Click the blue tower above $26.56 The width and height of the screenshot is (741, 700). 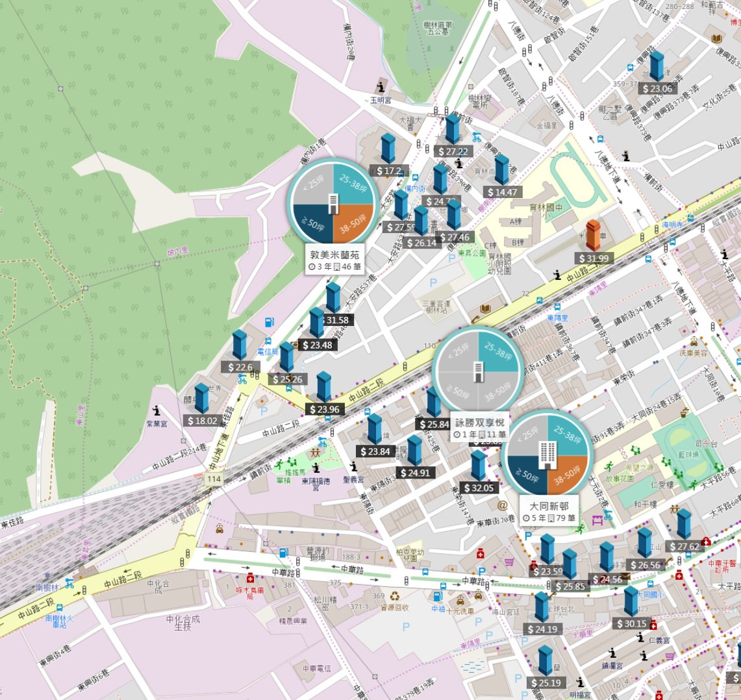pyautogui.click(x=645, y=543)
